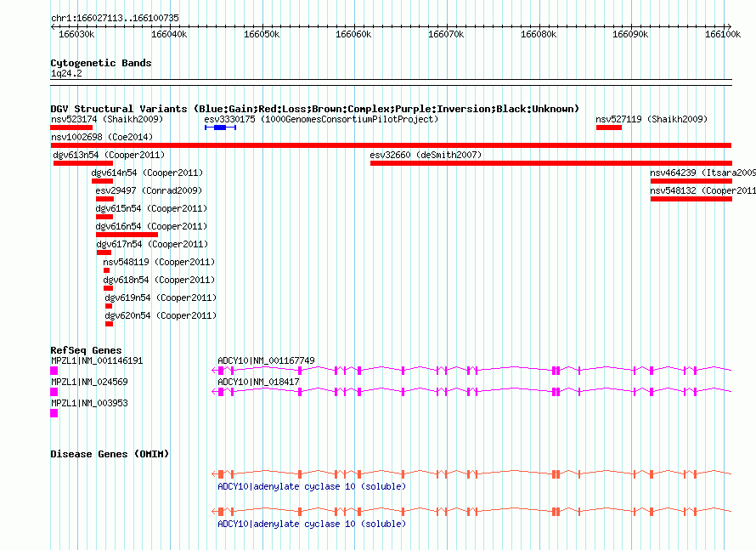Click the 166100k ruler tick label
Viewport: 756px width, 550px height.
click(723, 34)
